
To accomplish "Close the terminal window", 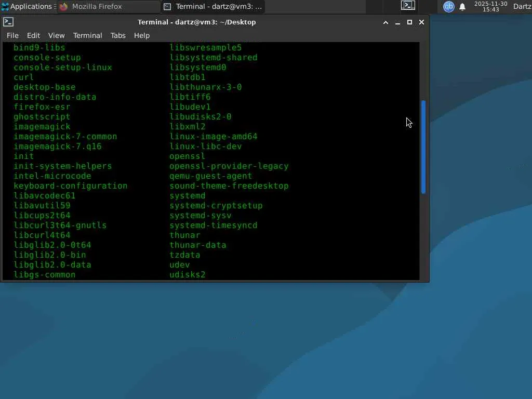I will tap(421, 22).
